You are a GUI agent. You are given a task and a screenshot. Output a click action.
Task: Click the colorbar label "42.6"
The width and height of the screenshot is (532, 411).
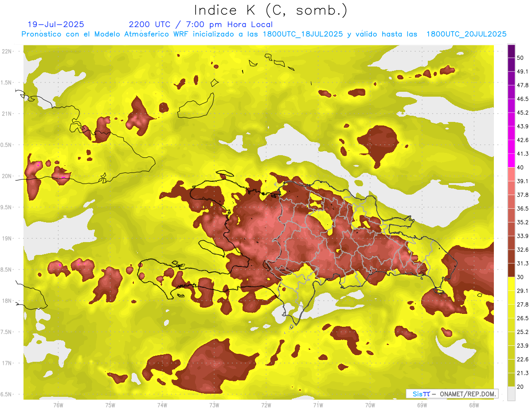click(522, 140)
